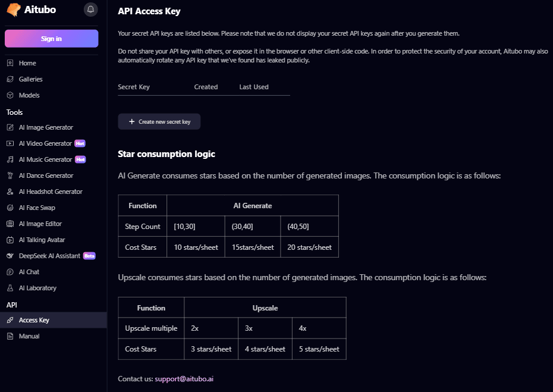Click the Aitubo fox logo

13,10
